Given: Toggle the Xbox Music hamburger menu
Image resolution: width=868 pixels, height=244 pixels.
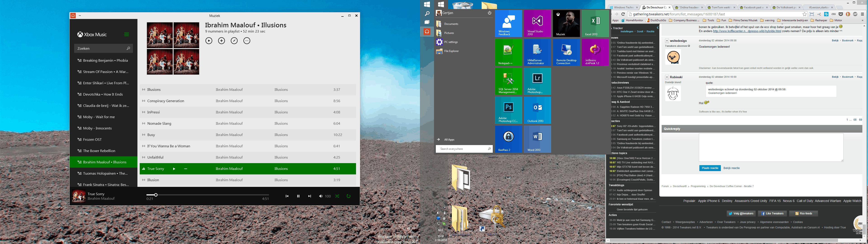Looking at the screenshot, I should click(126, 34).
